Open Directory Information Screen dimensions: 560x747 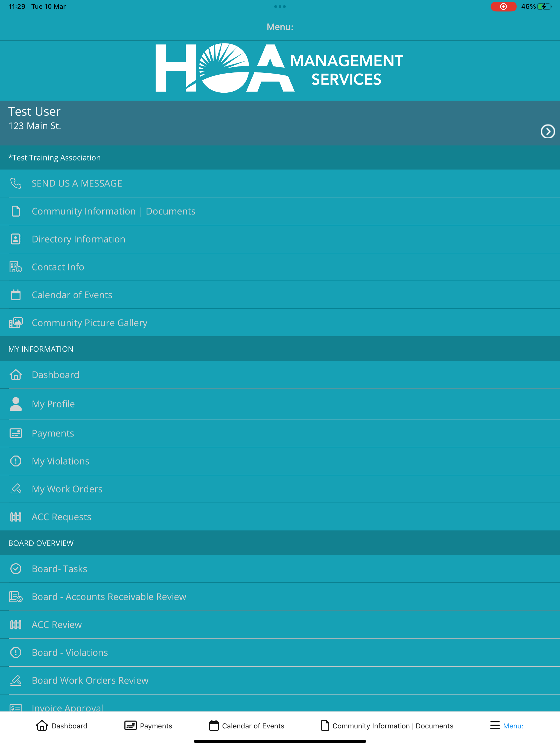click(280, 239)
